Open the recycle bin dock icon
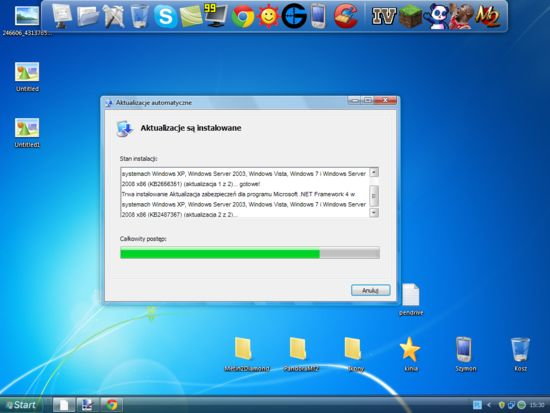 tap(139, 16)
